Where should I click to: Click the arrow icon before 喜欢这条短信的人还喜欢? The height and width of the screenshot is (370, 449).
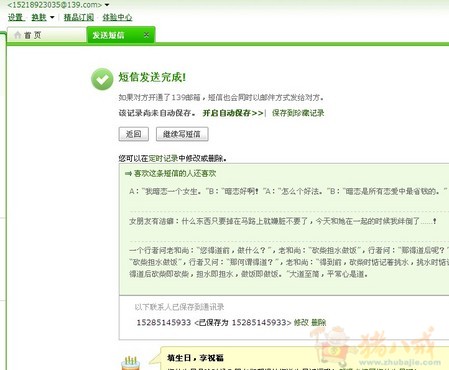coord(128,173)
